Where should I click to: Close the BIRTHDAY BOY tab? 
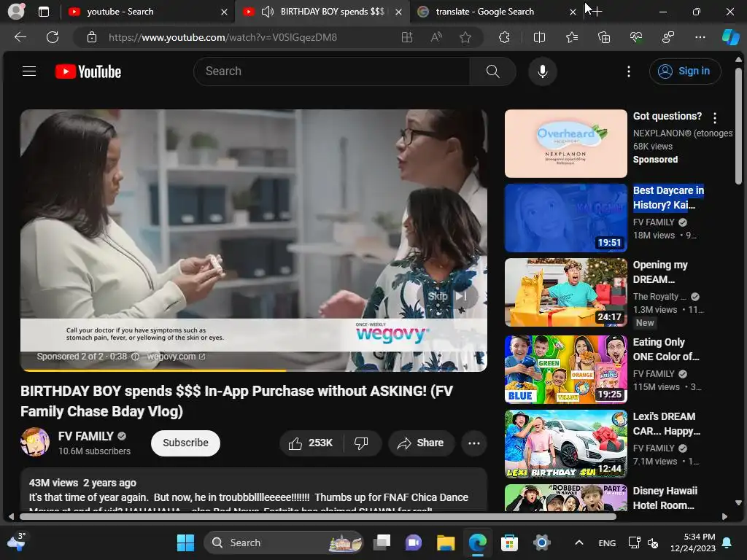(399, 12)
